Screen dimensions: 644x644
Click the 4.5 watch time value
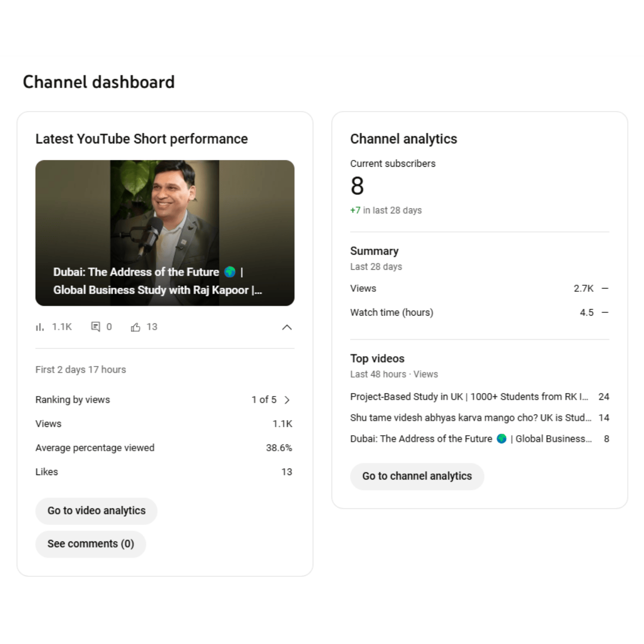point(587,312)
